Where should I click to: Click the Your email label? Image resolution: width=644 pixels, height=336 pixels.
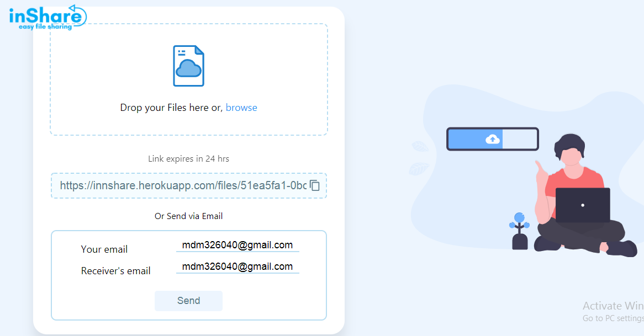click(x=104, y=249)
